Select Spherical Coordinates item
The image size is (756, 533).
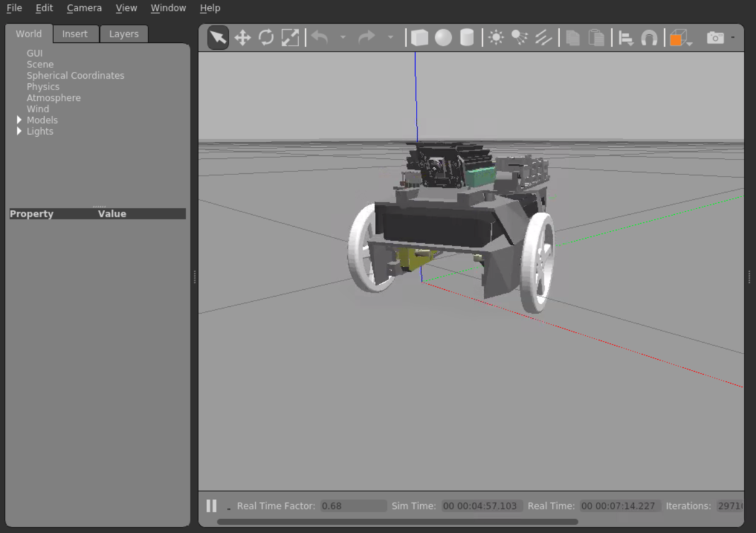76,76
